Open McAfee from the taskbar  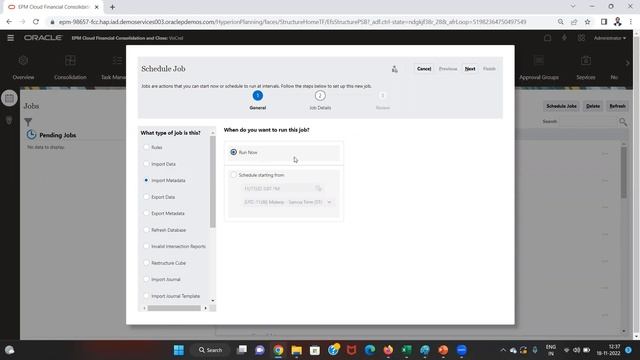pyautogui.click(x=351, y=350)
